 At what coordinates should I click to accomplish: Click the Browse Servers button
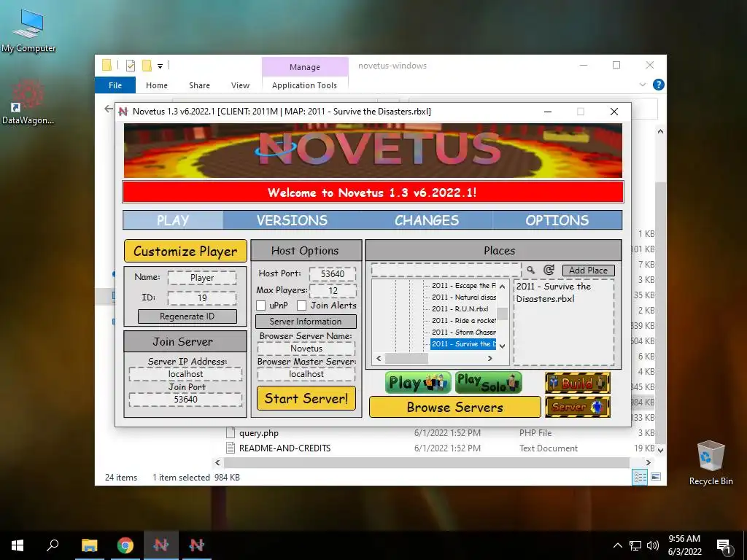[x=455, y=407]
